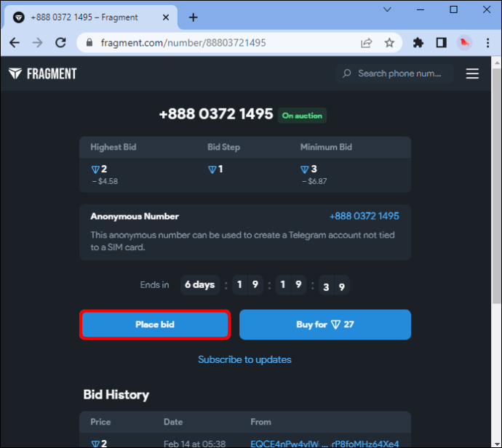Click the share page icon in address bar
The image size is (502, 448).
[x=366, y=43]
